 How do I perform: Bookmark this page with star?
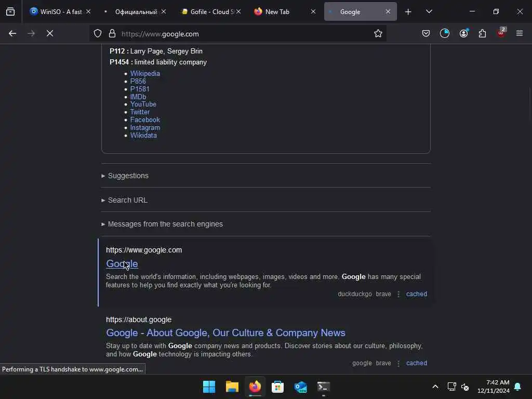378,34
